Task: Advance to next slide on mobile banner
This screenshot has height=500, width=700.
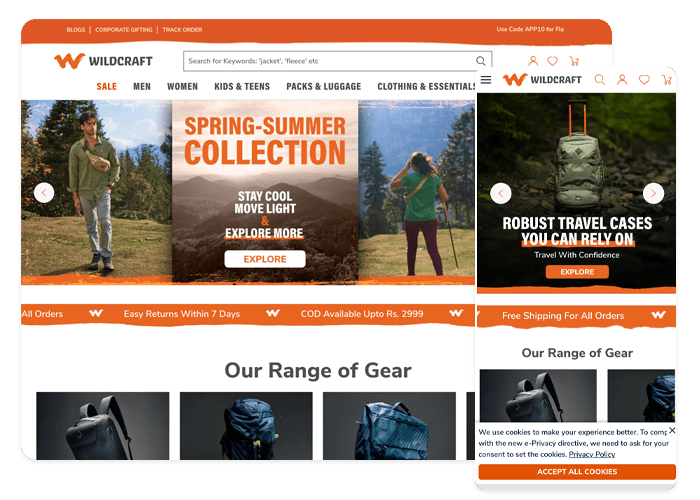Action: 653,193
